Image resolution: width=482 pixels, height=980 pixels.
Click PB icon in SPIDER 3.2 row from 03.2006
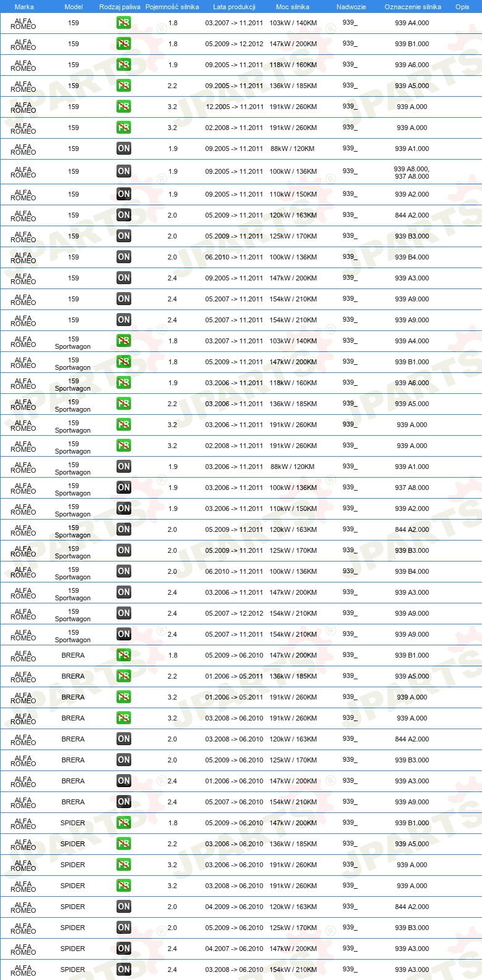124,865
